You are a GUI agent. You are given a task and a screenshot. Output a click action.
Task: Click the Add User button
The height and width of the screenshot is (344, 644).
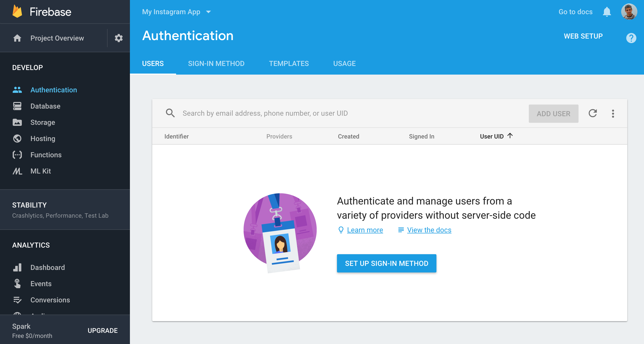(x=553, y=113)
